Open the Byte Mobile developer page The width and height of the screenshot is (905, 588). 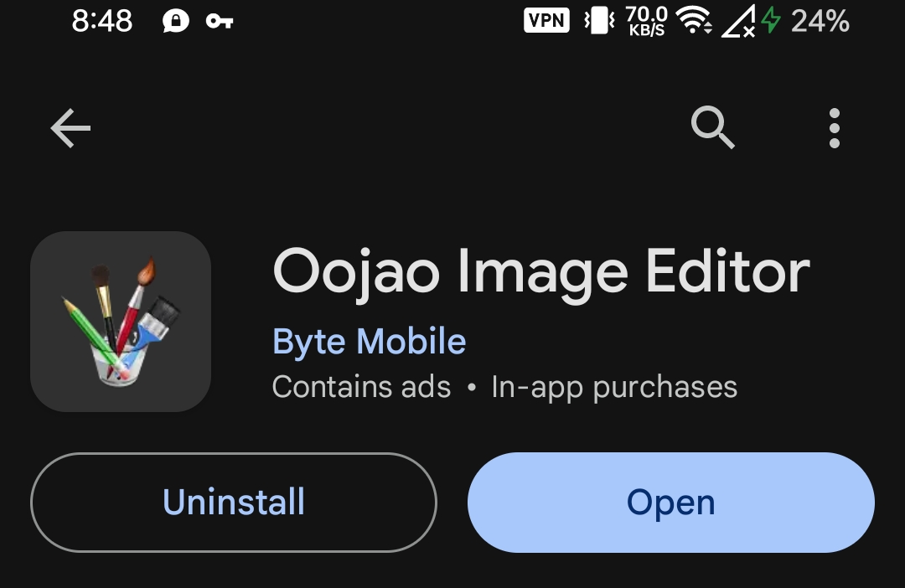pyautogui.click(x=369, y=342)
